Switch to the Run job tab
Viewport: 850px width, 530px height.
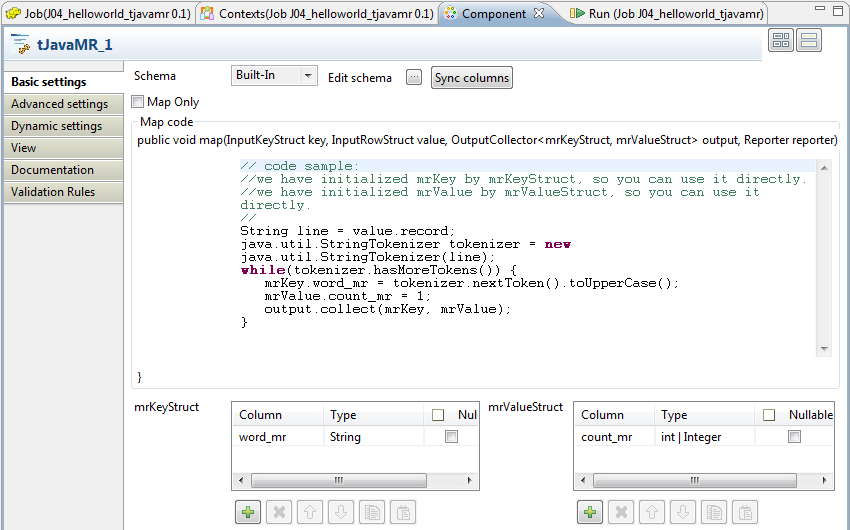pyautogui.click(x=666, y=14)
